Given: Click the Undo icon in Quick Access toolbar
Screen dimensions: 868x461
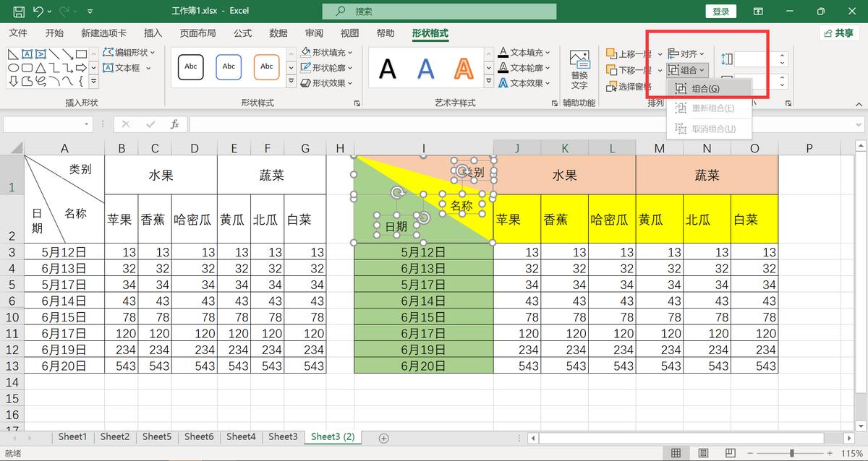Looking at the screenshot, I should tap(40, 12).
